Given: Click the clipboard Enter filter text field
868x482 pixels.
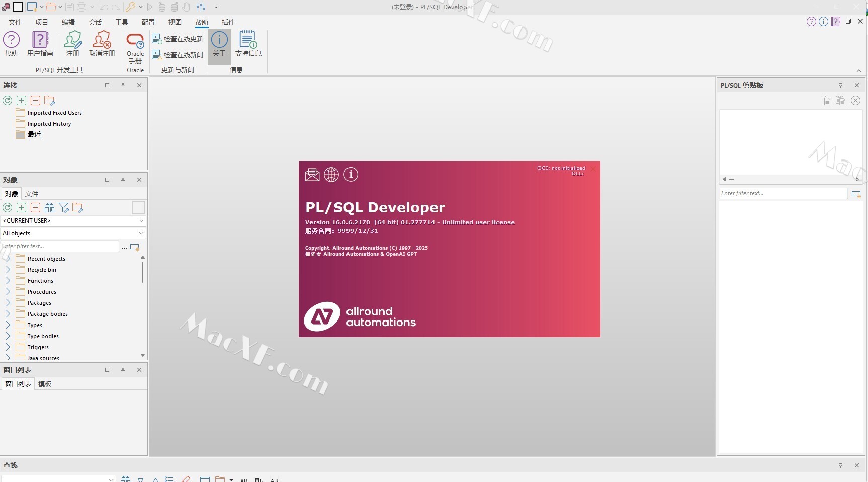Looking at the screenshot, I should click(x=783, y=193).
